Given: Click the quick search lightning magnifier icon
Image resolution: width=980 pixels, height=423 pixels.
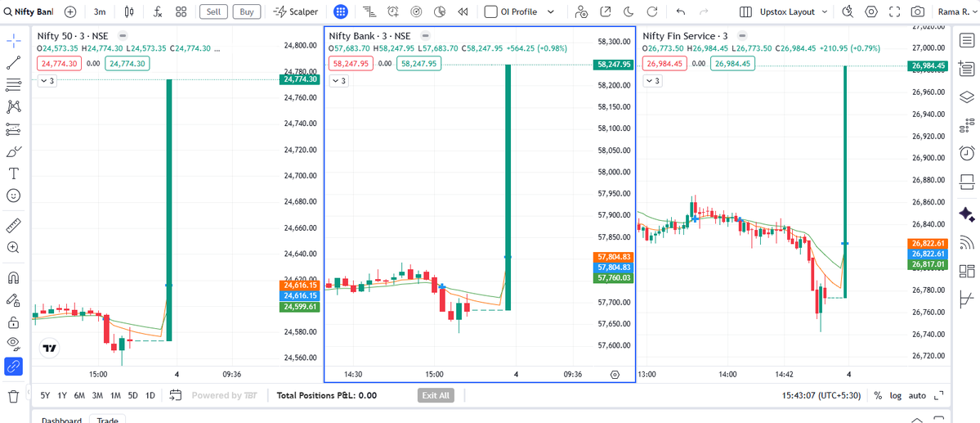Looking at the screenshot, I should [848, 11].
